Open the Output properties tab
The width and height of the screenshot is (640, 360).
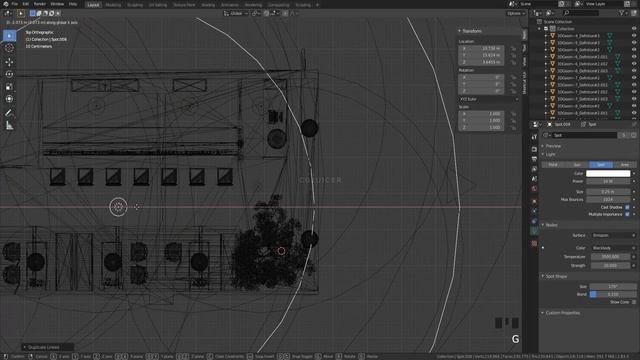(x=534, y=159)
